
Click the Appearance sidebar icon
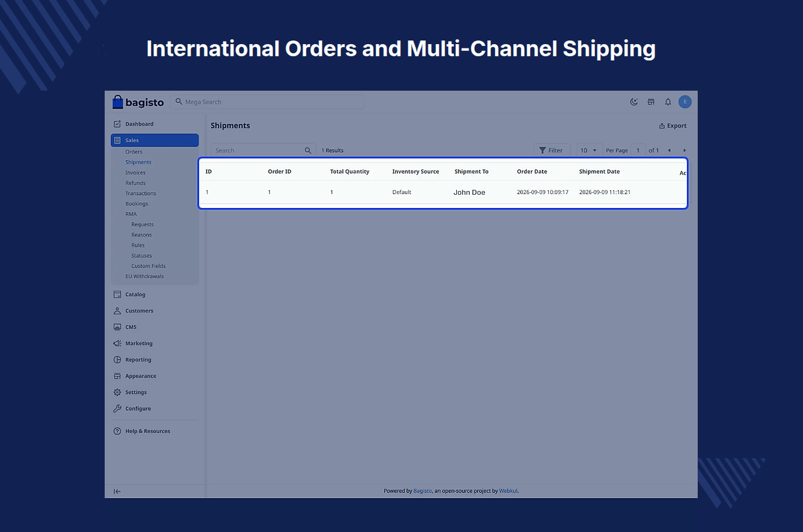117,376
